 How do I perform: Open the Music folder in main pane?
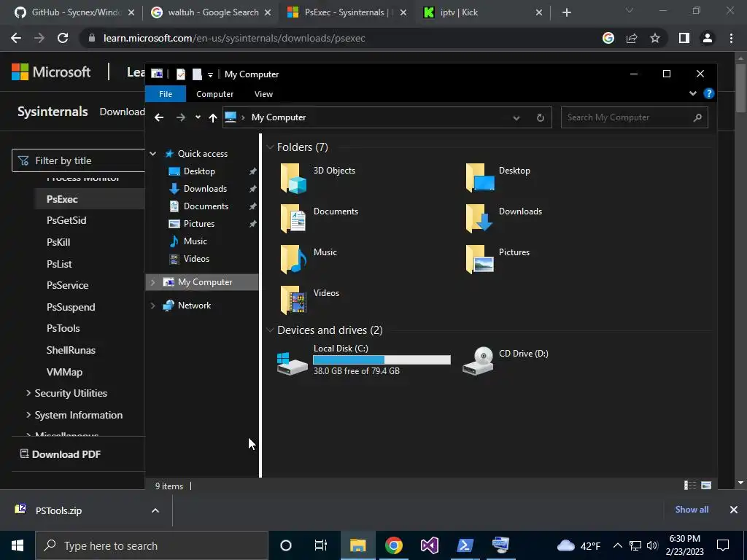point(309,260)
